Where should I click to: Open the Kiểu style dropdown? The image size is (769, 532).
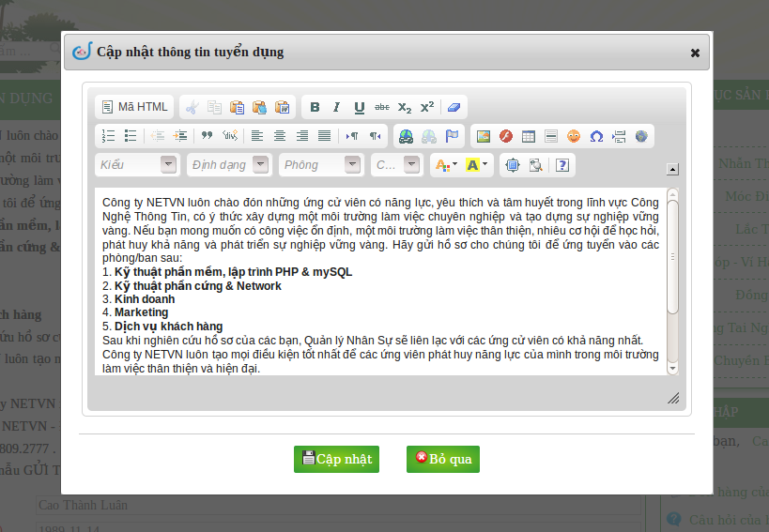(x=138, y=164)
